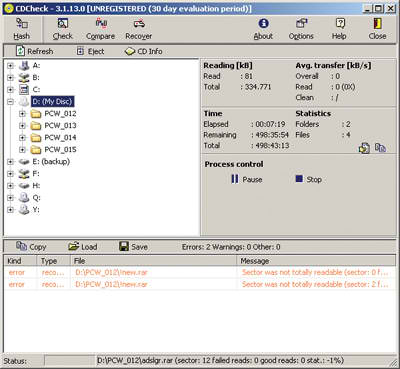Viewport: 400px width, 369px height.
Task: Expand the B: drive node
Action: coord(11,77)
